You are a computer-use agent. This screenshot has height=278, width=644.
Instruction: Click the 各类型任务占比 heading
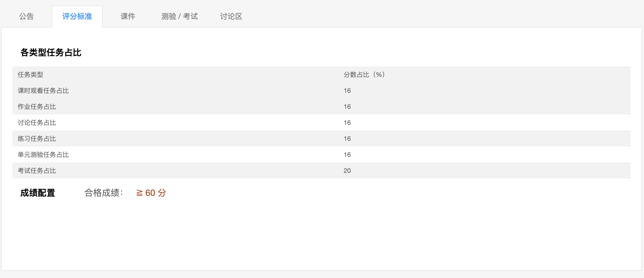click(51, 53)
